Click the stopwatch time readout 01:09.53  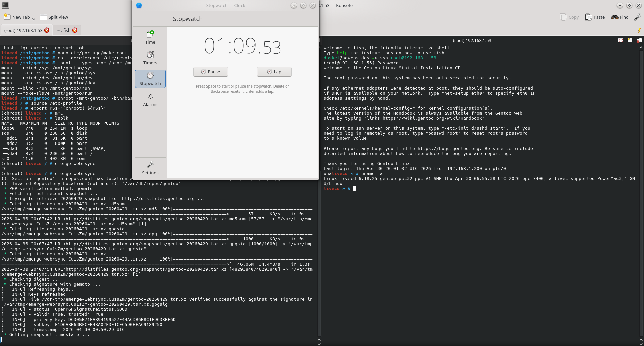pyautogui.click(x=243, y=46)
